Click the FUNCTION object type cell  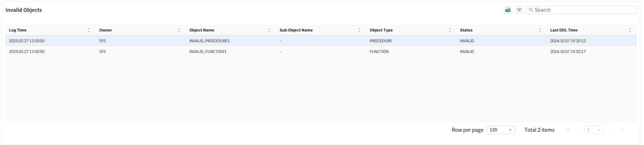[379, 52]
